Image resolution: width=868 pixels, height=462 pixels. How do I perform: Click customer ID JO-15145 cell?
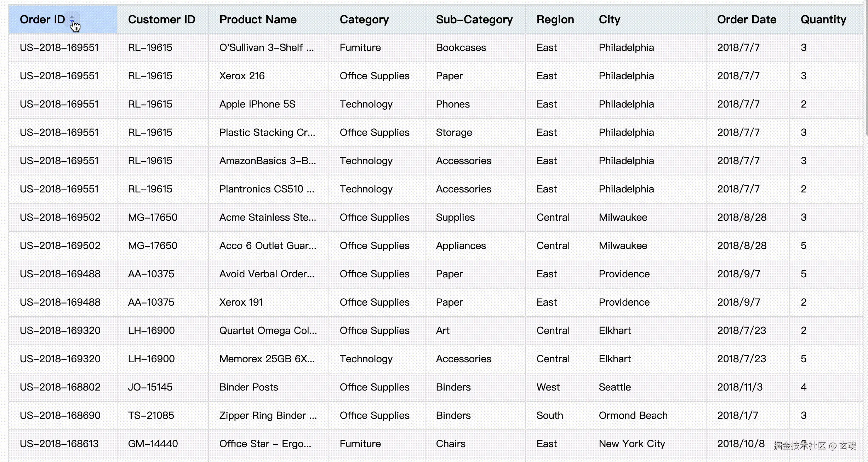coord(150,387)
